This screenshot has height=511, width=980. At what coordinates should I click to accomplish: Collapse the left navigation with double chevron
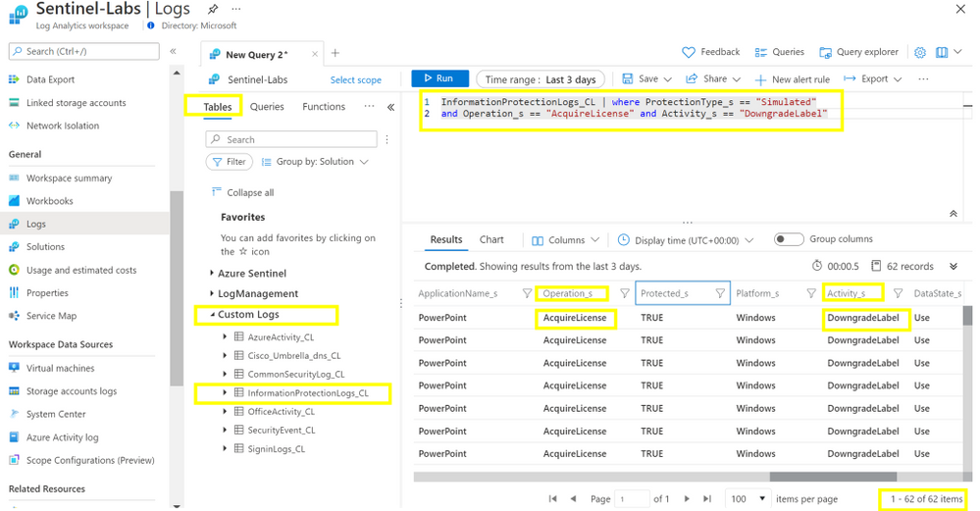pos(173,51)
